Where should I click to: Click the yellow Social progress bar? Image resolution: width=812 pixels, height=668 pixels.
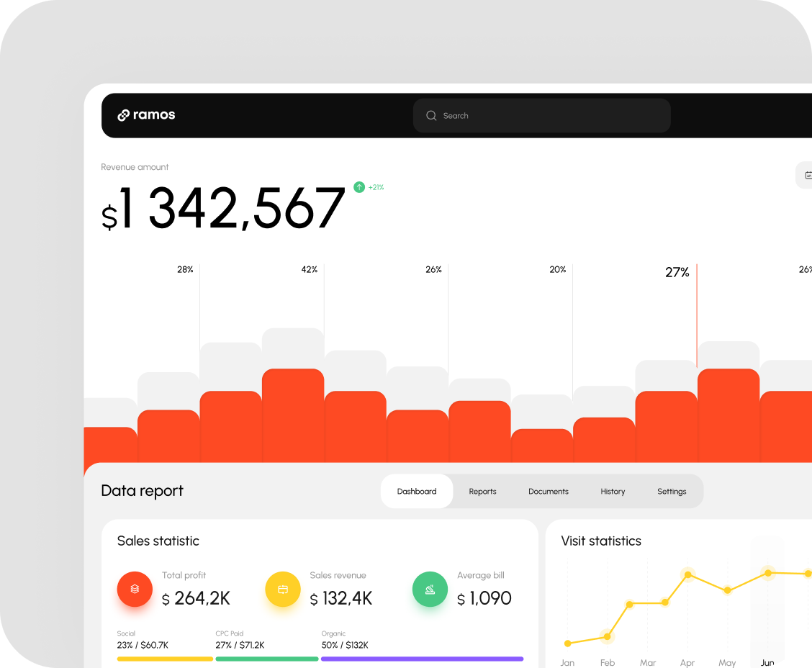pyautogui.click(x=165, y=659)
